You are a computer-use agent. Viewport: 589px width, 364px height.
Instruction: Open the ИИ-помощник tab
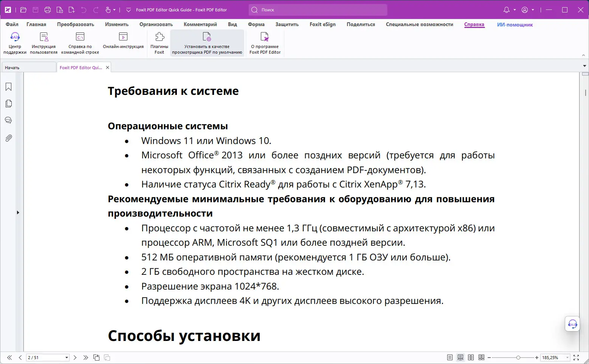coord(515,25)
